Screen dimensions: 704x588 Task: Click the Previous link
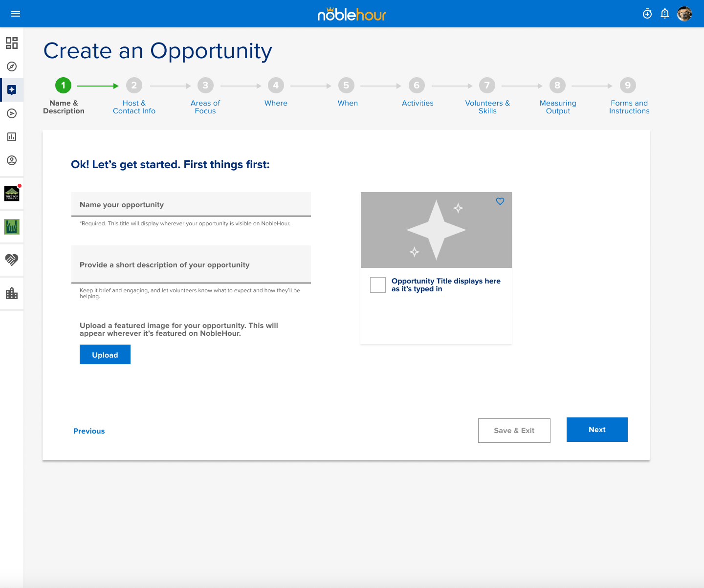[89, 431]
